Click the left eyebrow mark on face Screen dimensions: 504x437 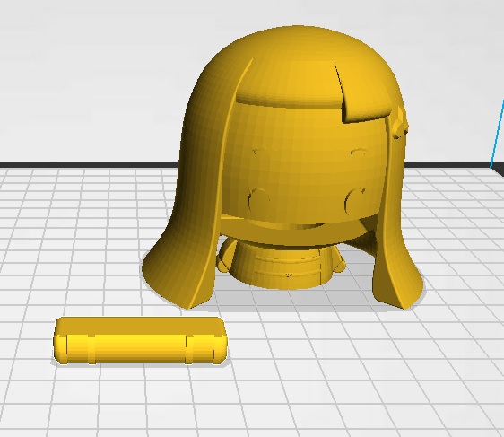point(259,150)
